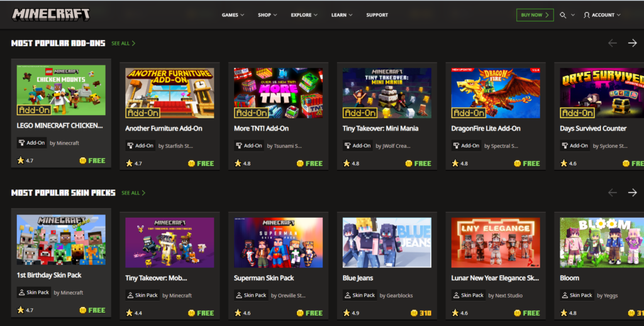Click More TNT! thumbnail image
The image size is (644, 326).
tap(279, 93)
